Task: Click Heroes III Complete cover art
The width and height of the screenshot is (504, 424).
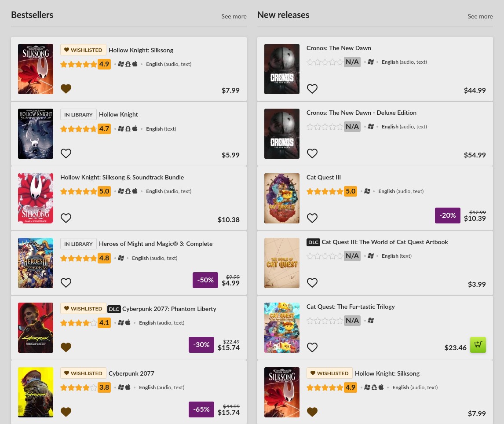Action: click(36, 263)
